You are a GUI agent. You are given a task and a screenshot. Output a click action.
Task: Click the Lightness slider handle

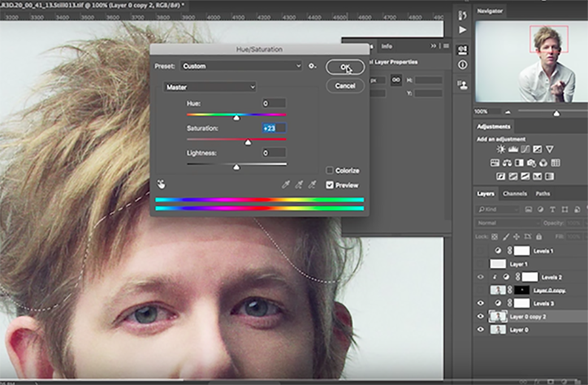pos(236,167)
